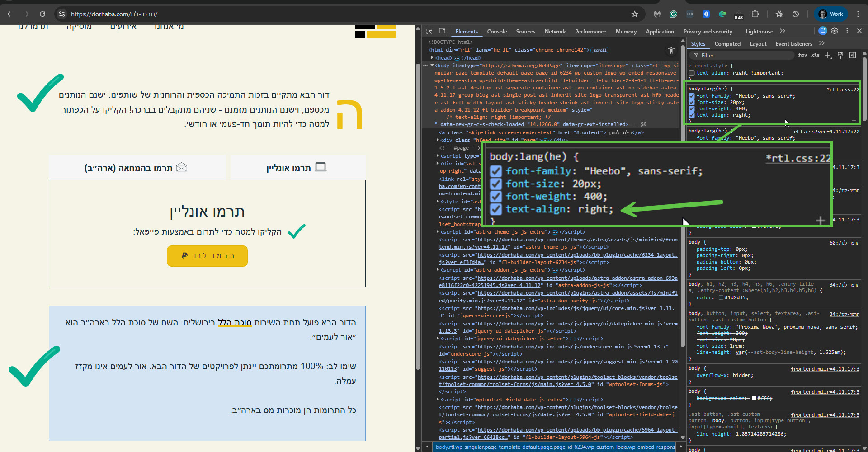This screenshot has height=452, width=868.
Task: Open the Extensions puzzle piece icon
Action: click(x=755, y=14)
